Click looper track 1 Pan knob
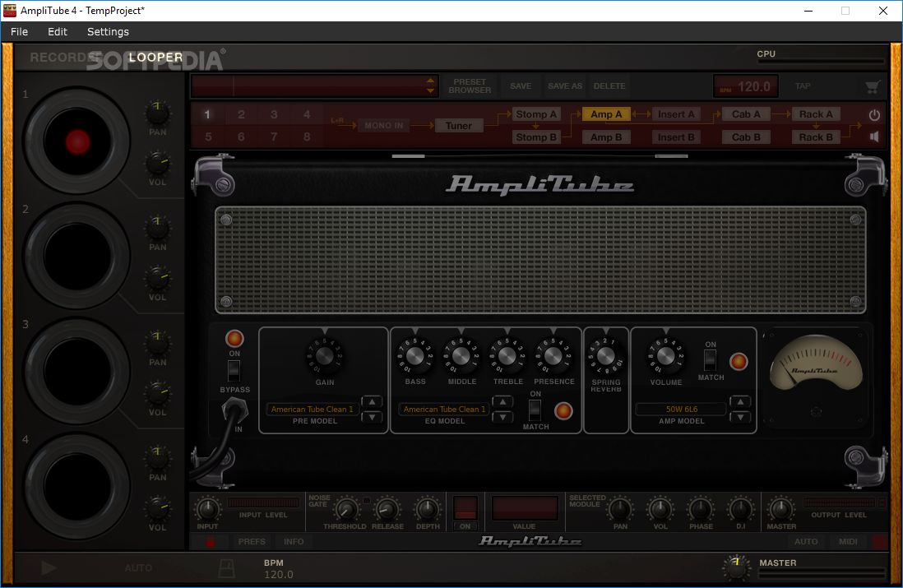Image resolution: width=903 pixels, height=588 pixels. coord(157,113)
